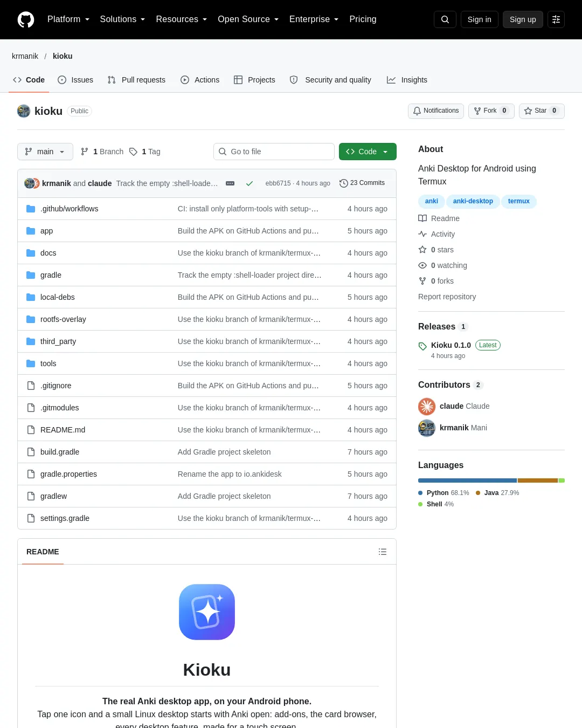The height and width of the screenshot is (728, 582).
Task: Click the green commit status checkmark
Action: [250, 183]
